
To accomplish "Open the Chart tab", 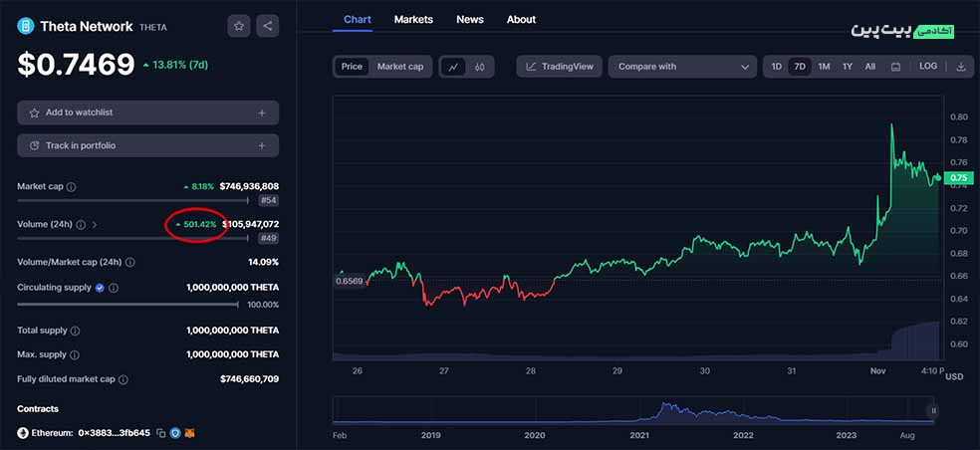I will tap(359, 19).
